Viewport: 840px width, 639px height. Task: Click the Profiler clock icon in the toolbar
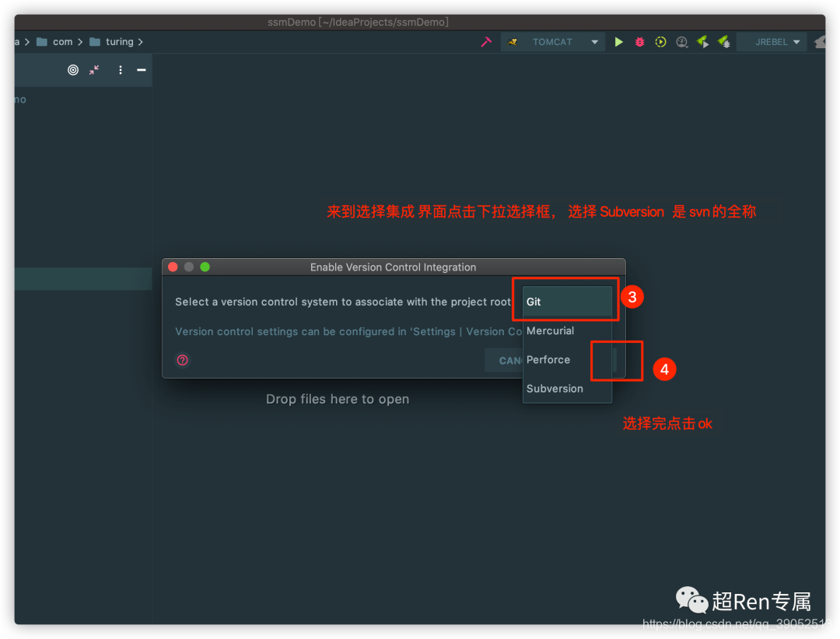(x=681, y=42)
